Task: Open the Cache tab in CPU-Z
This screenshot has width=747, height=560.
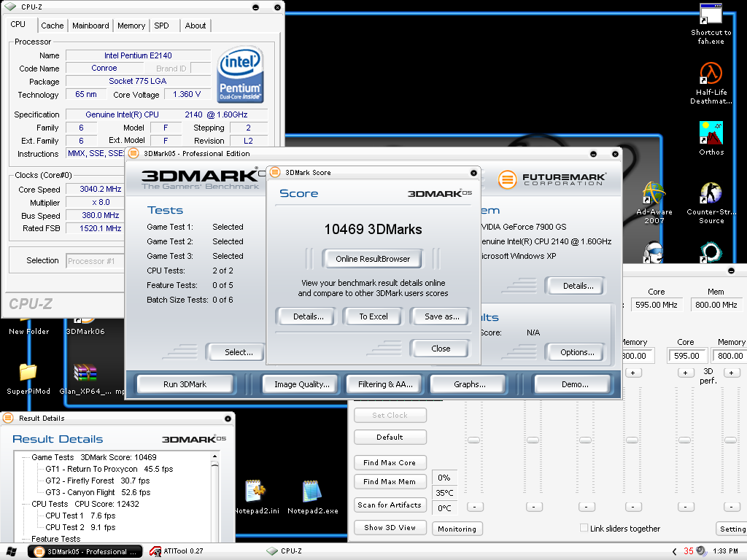Action: [x=52, y=26]
